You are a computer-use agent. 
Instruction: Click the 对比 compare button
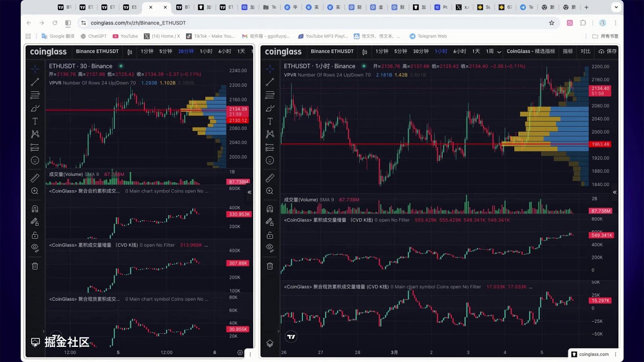click(586, 51)
